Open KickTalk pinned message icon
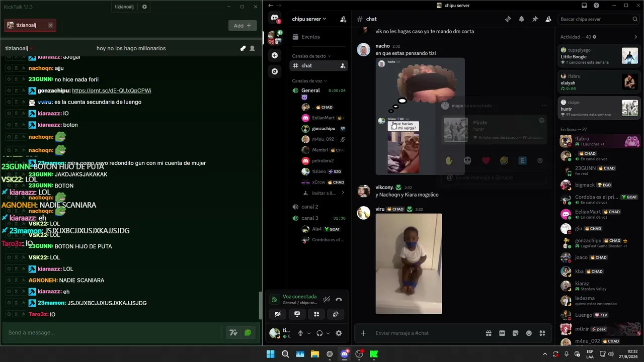The width and height of the screenshot is (644, 362). (243, 48)
